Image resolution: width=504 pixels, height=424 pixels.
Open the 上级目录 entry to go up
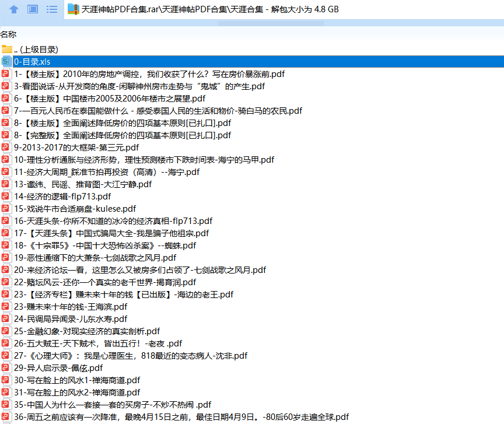pyautogui.click(x=35, y=49)
